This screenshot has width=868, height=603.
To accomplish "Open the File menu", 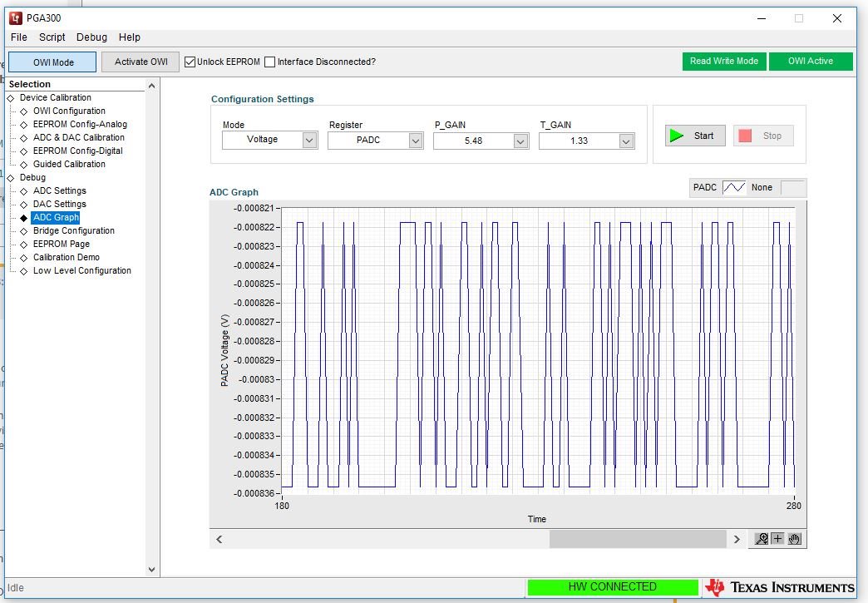I will coord(19,37).
